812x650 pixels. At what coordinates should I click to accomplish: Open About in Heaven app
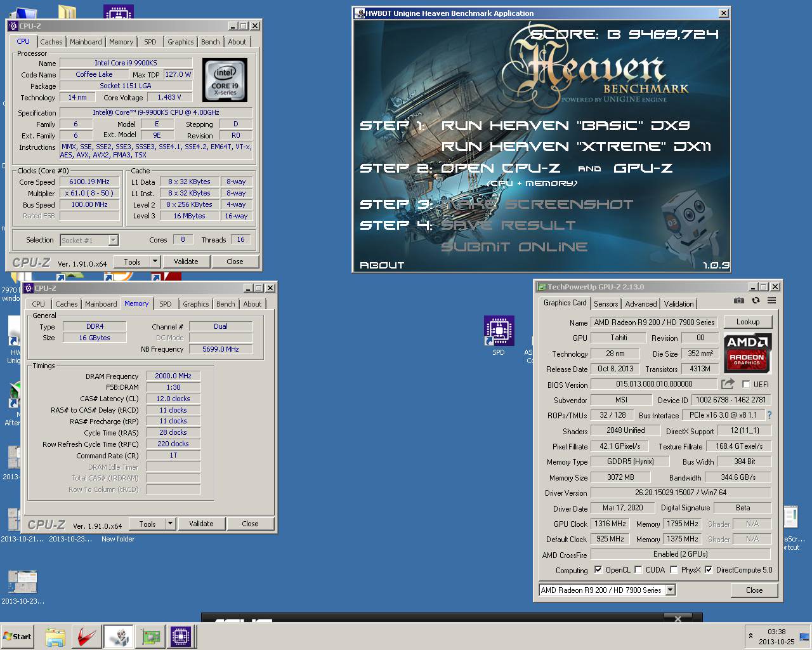pos(382,265)
